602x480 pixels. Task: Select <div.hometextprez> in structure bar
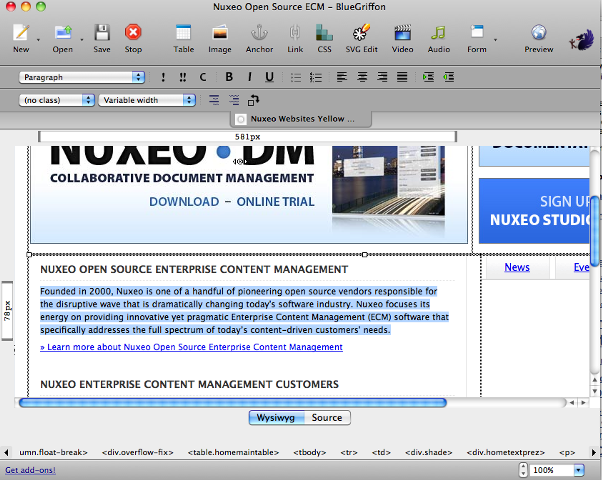click(506, 452)
